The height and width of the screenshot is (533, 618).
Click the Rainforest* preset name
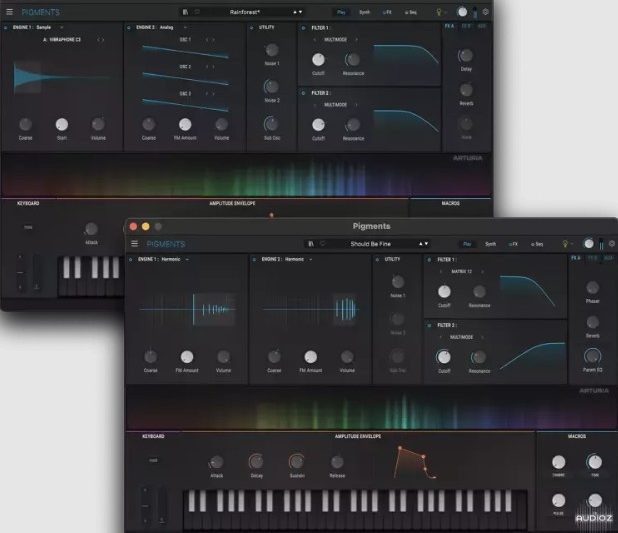(245, 12)
